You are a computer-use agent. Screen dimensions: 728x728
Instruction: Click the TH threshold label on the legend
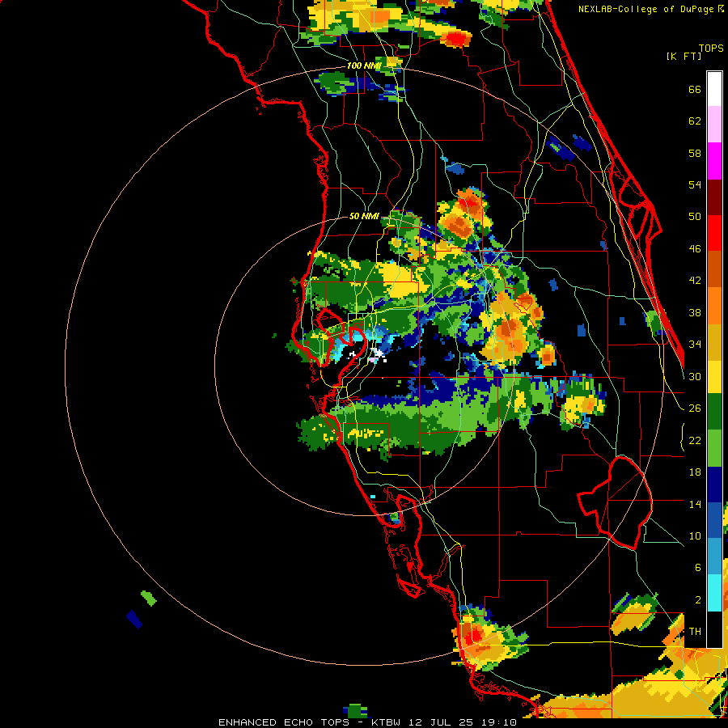tap(695, 631)
